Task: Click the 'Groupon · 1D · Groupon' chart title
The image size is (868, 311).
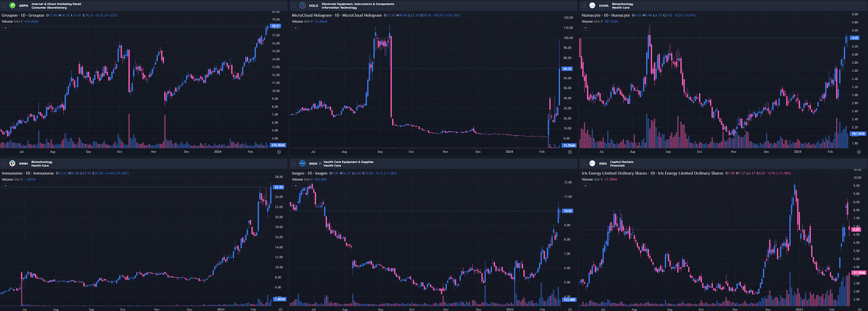Action: [x=23, y=15]
